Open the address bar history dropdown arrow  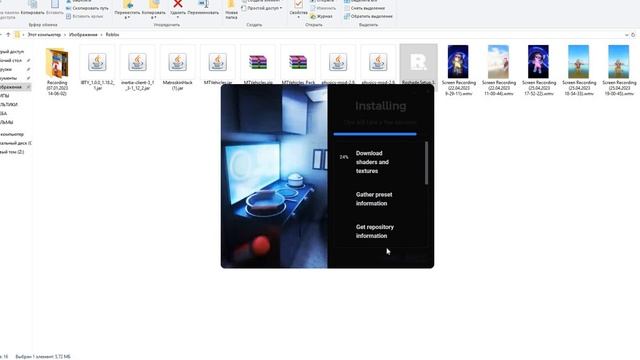627,35
